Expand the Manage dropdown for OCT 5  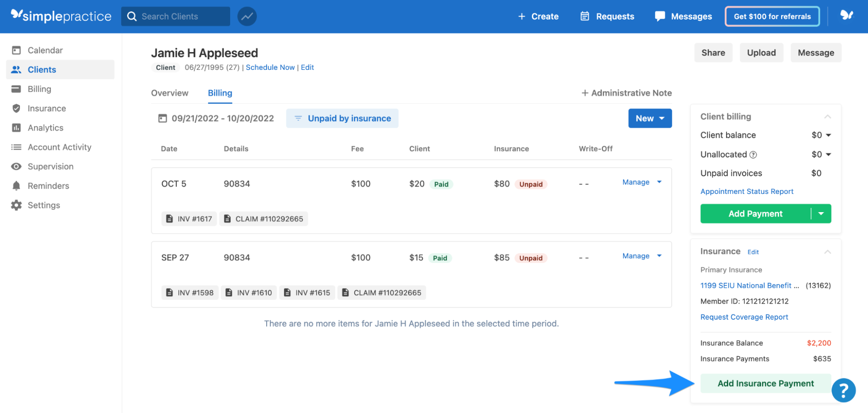point(659,182)
